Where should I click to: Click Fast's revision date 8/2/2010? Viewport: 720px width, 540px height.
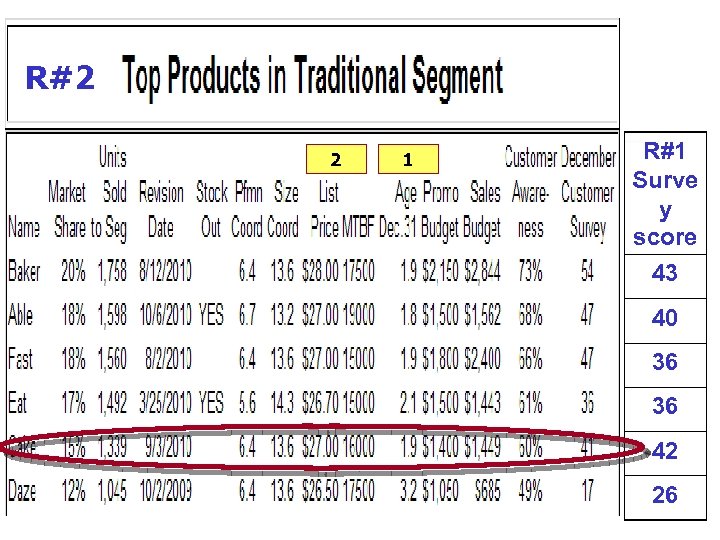169,359
